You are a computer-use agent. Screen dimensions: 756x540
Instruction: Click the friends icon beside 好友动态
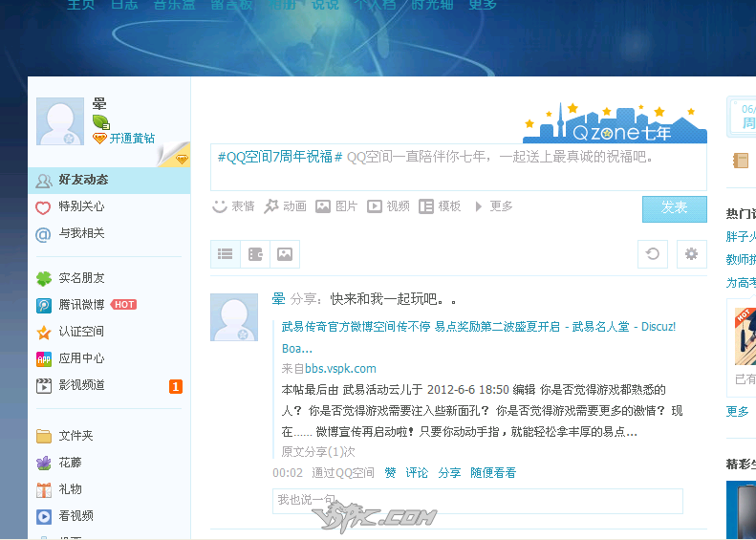[x=43, y=182]
